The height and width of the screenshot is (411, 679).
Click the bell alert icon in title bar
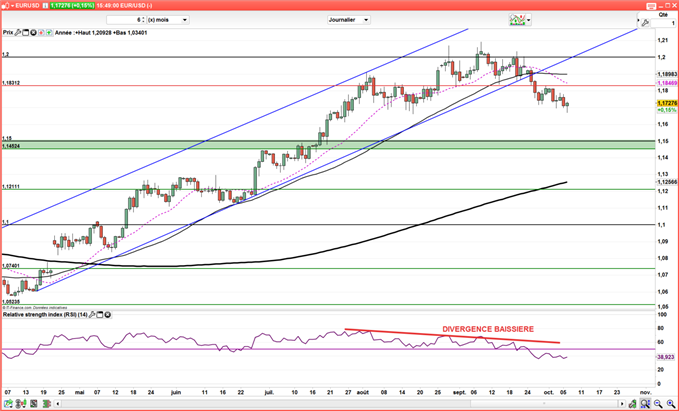(x=6, y=6)
